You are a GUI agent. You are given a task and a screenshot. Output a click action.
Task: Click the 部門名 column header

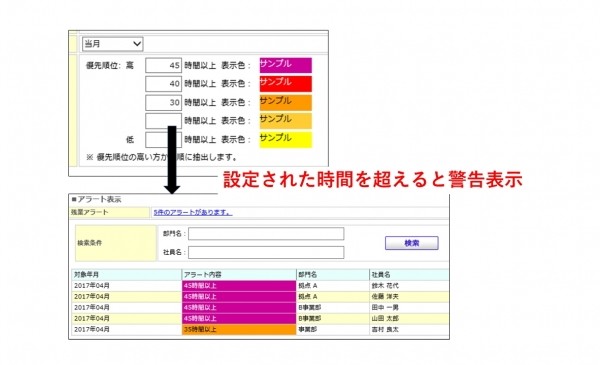tap(333, 275)
